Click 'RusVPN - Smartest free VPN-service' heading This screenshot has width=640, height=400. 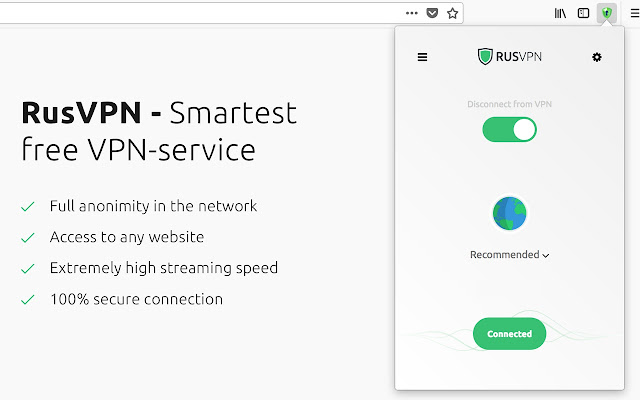[x=159, y=131]
